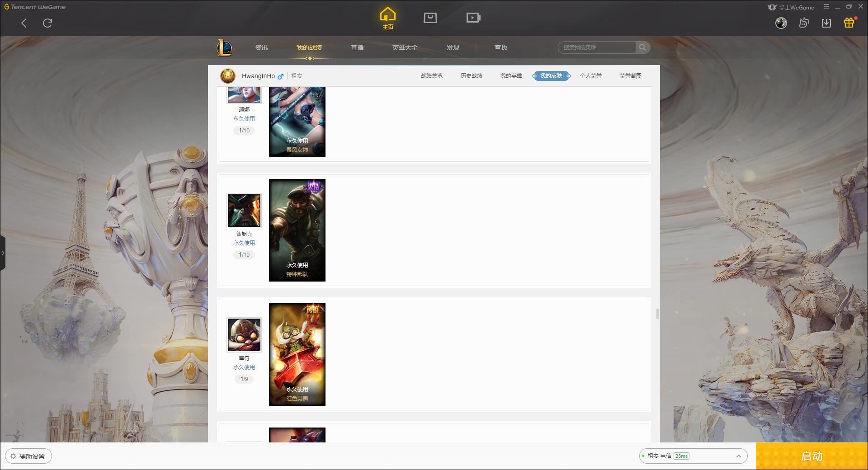Switch to the 查找 tab
This screenshot has width=868, height=470.
coord(501,47)
